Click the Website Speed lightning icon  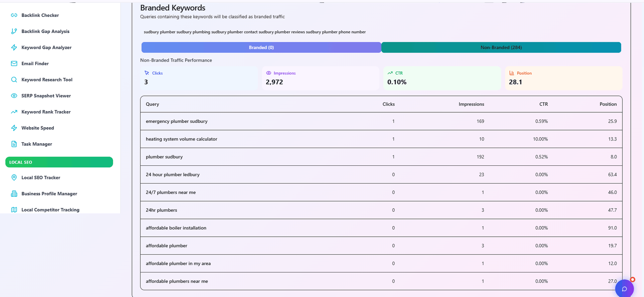[x=14, y=128]
